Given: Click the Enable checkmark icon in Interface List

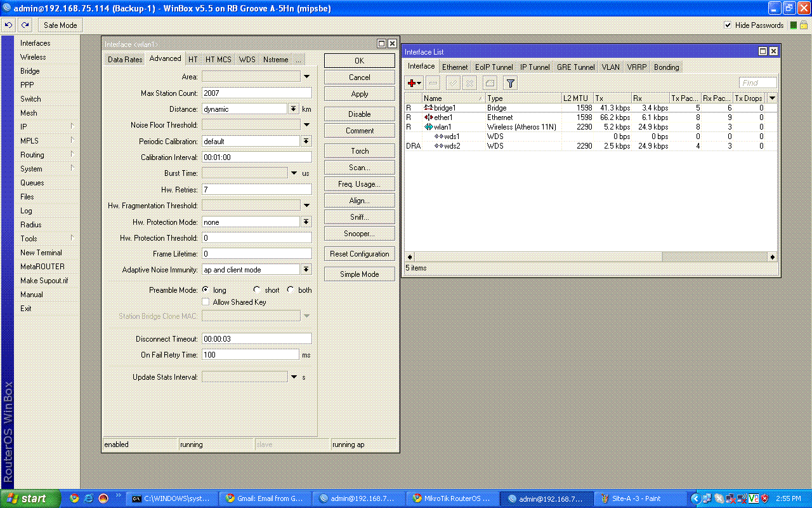Looking at the screenshot, I should point(453,83).
